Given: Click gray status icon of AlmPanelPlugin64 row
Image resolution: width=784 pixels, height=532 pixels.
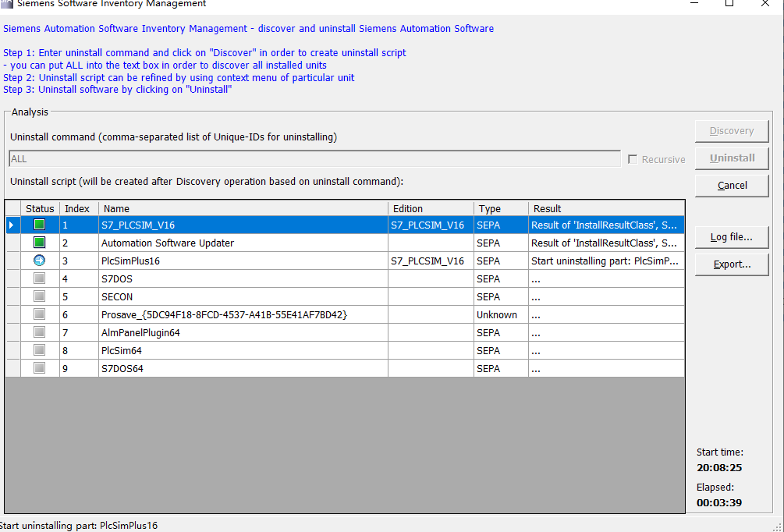Looking at the screenshot, I should tap(39, 332).
